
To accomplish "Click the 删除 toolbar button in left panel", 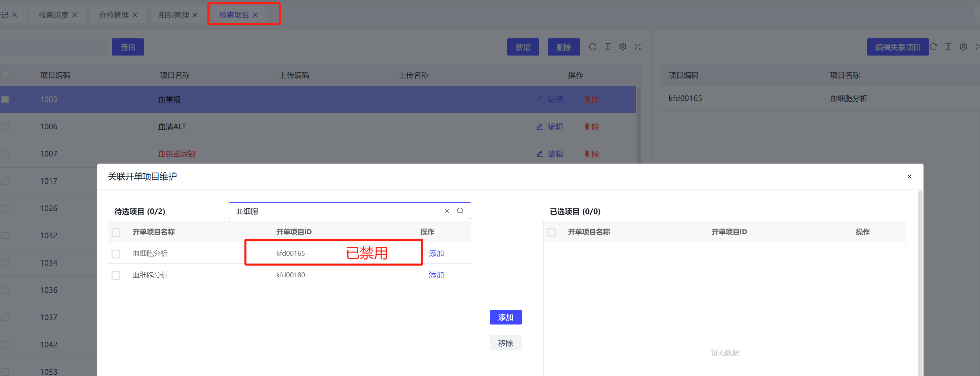I will coord(564,47).
